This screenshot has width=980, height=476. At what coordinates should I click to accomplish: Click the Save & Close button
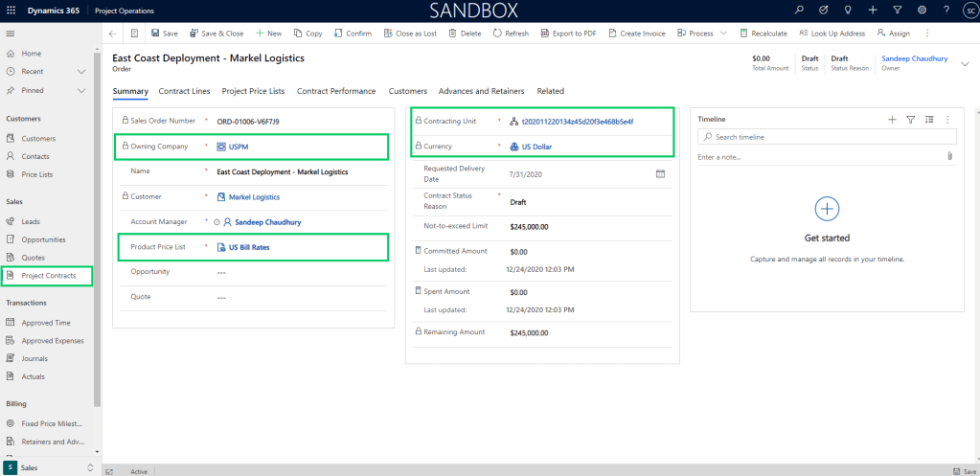(217, 34)
